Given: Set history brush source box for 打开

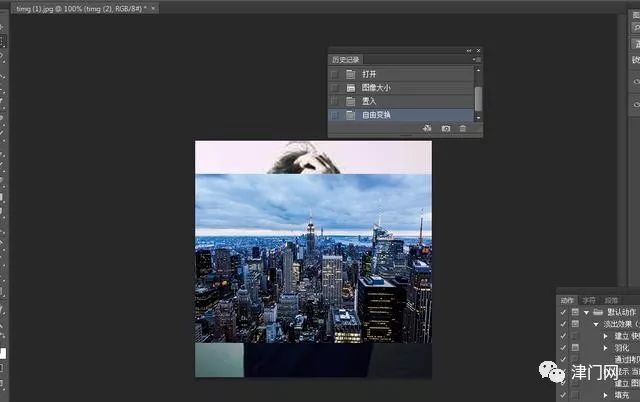Looking at the screenshot, I should click(x=334, y=74).
